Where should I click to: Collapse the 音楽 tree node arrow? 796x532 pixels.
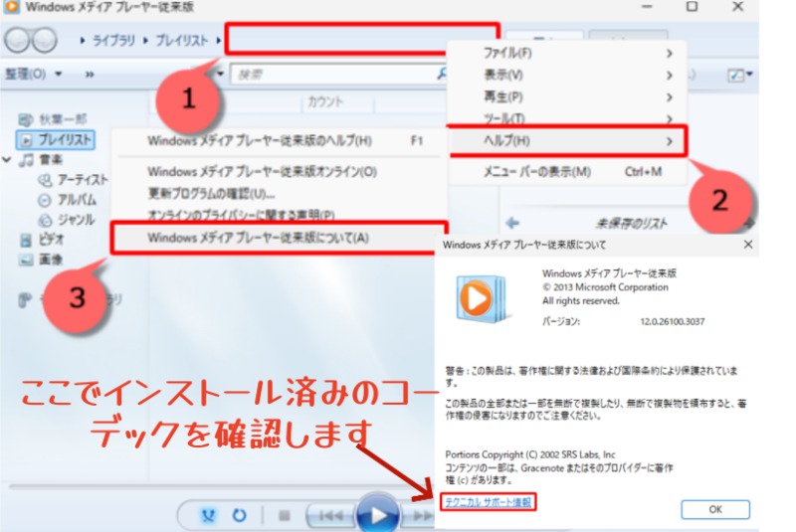(x=7, y=160)
